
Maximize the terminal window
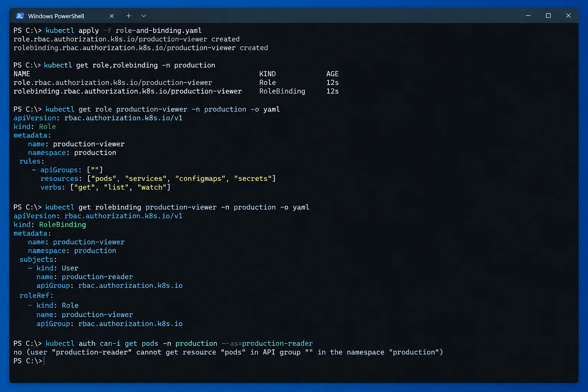548,16
